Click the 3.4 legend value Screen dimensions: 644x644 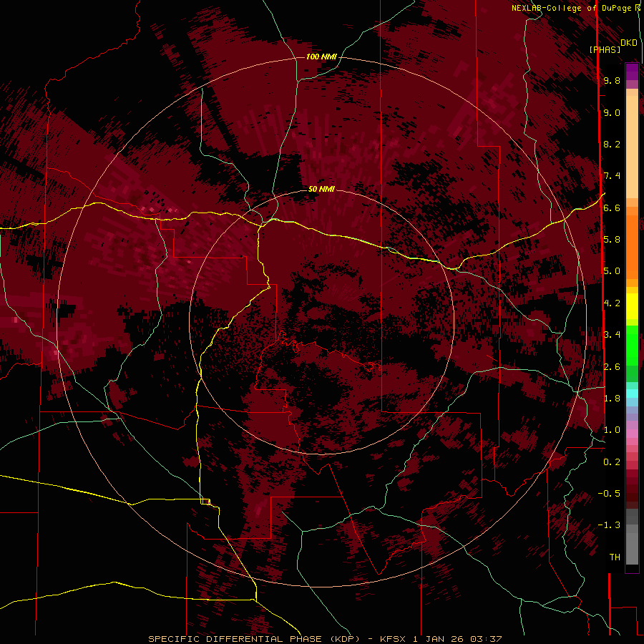(612, 335)
